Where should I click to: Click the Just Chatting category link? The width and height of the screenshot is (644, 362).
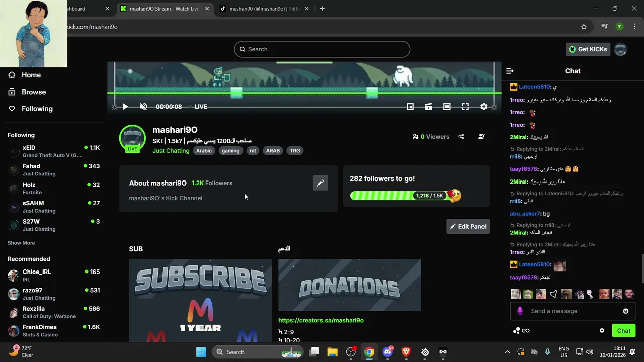coord(171,151)
